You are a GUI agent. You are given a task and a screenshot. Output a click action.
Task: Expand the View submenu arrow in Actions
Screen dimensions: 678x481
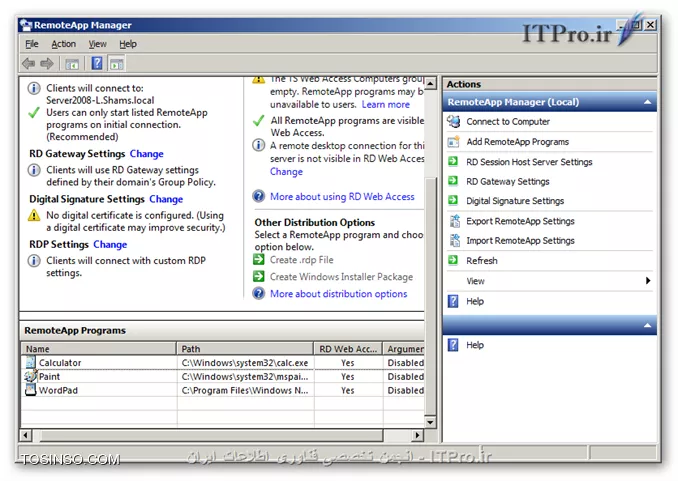point(648,280)
